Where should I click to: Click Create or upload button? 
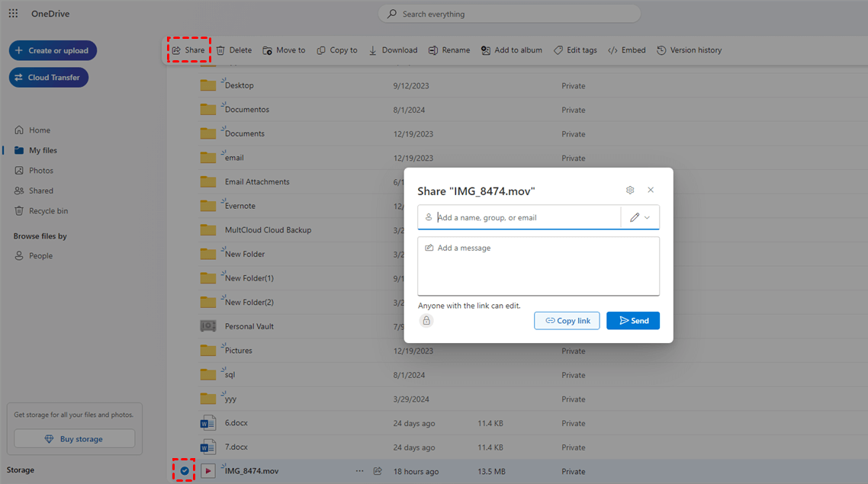[53, 50]
